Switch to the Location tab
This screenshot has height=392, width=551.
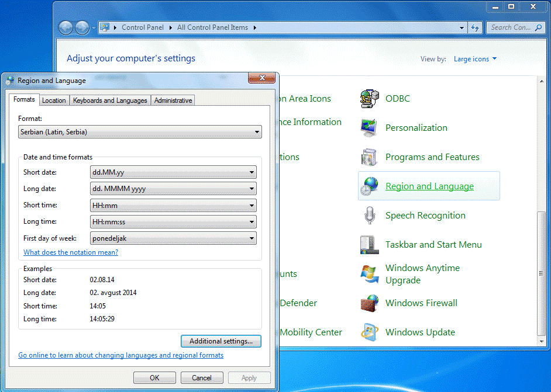(x=54, y=100)
